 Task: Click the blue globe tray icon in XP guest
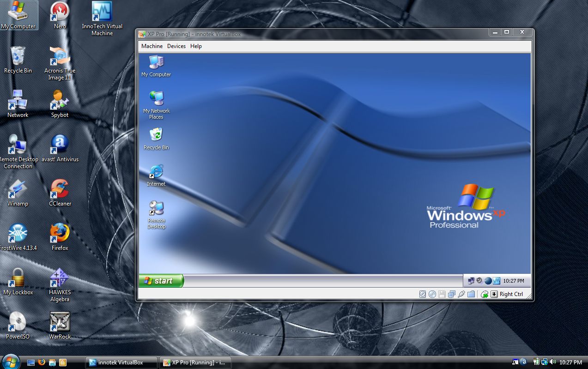(x=488, y=280)
